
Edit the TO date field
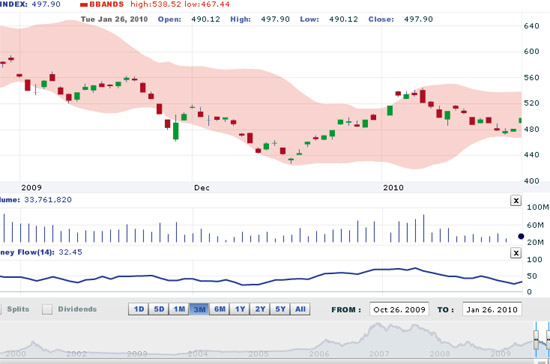pos(492,310)
